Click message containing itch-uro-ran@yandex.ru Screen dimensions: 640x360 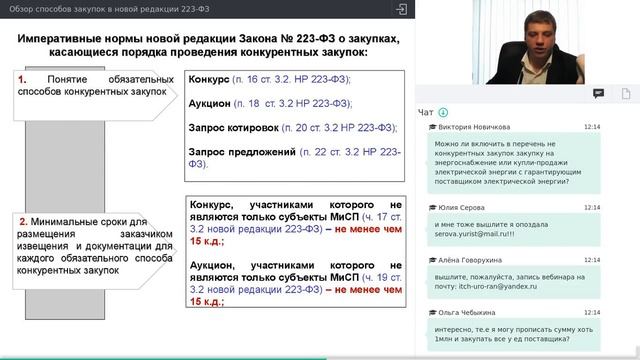[514, 282]
